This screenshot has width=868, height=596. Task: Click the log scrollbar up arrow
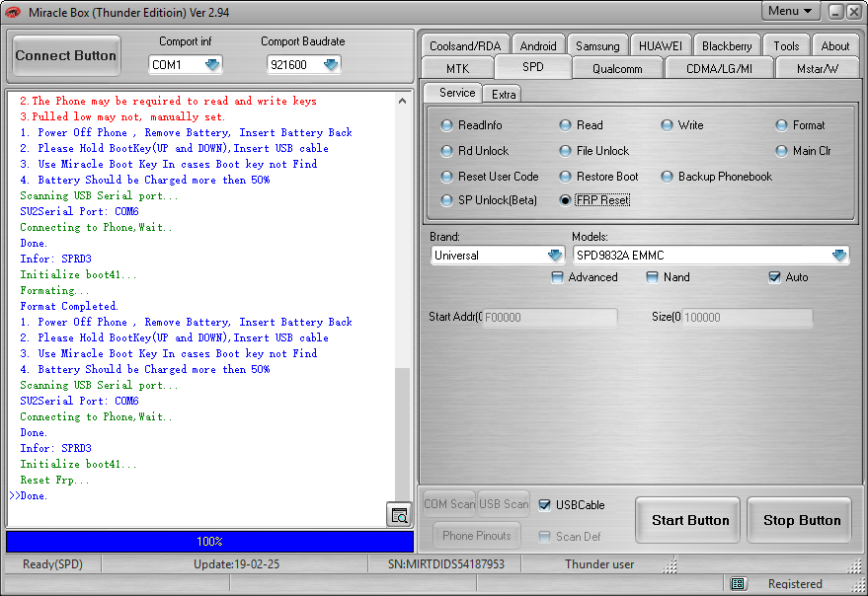point(403,101)
